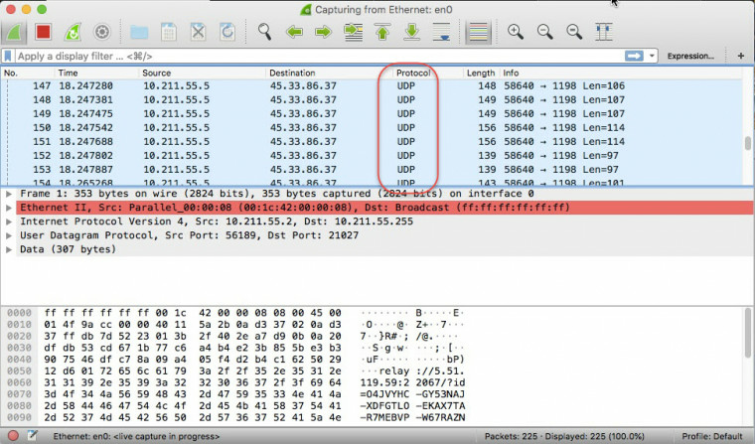Sort by the Protocol column header
755x444 pixels.
[x=413, y=73]
